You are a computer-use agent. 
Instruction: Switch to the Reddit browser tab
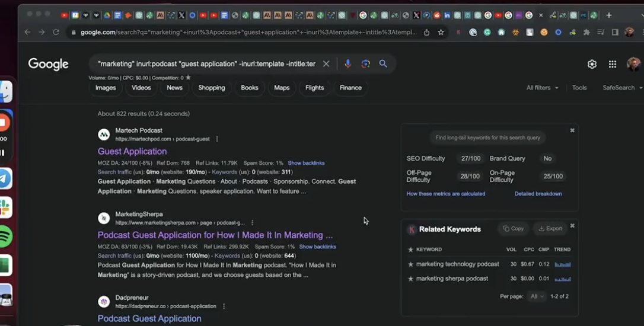tap(436, 15)
